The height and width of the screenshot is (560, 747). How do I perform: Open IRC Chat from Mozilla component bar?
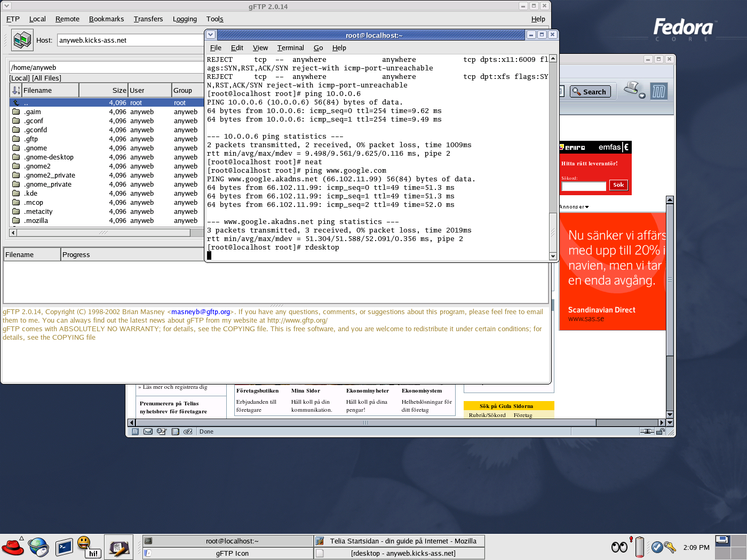tap(188, 431)
